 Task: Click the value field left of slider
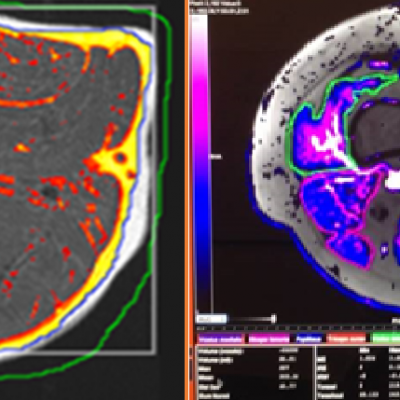pyautogui.click(x=212, y=319)
